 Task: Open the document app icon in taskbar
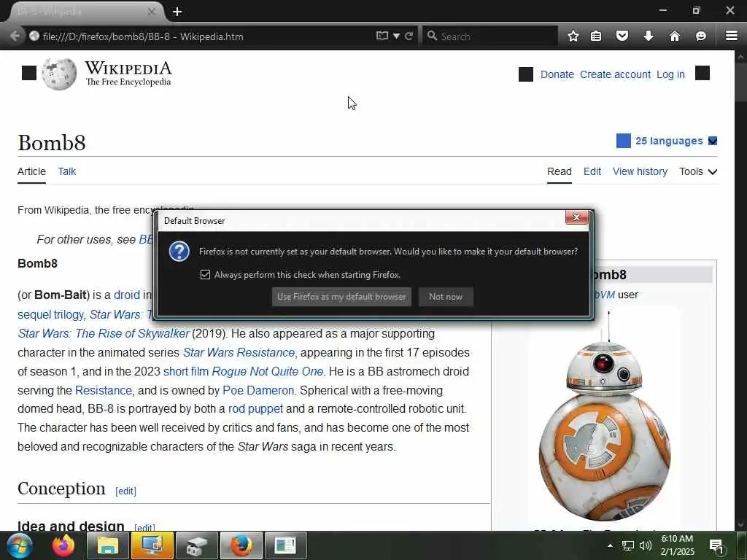(x=285, y=545)
